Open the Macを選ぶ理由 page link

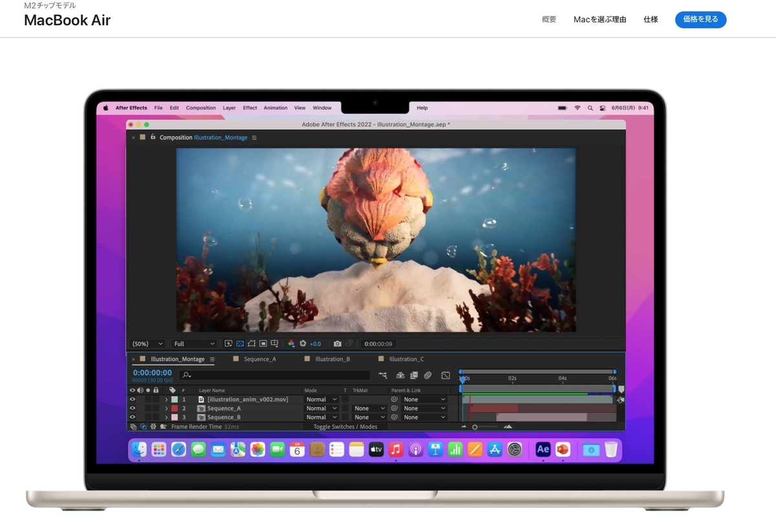click(600, 19)
